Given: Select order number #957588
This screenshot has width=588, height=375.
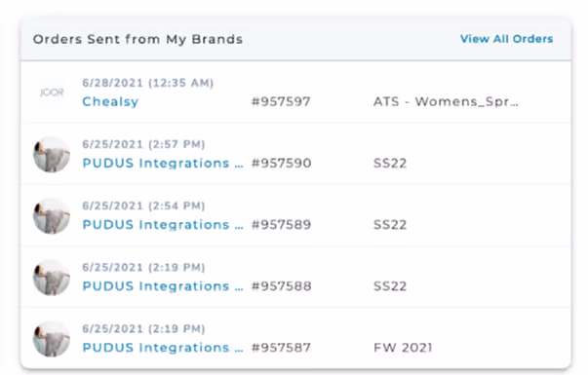Looking at the screenshot, I should click(x=281, y=285).
